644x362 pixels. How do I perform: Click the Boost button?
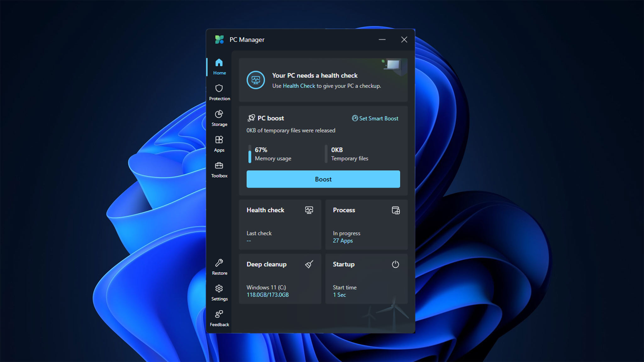click(x=323, y=179)
